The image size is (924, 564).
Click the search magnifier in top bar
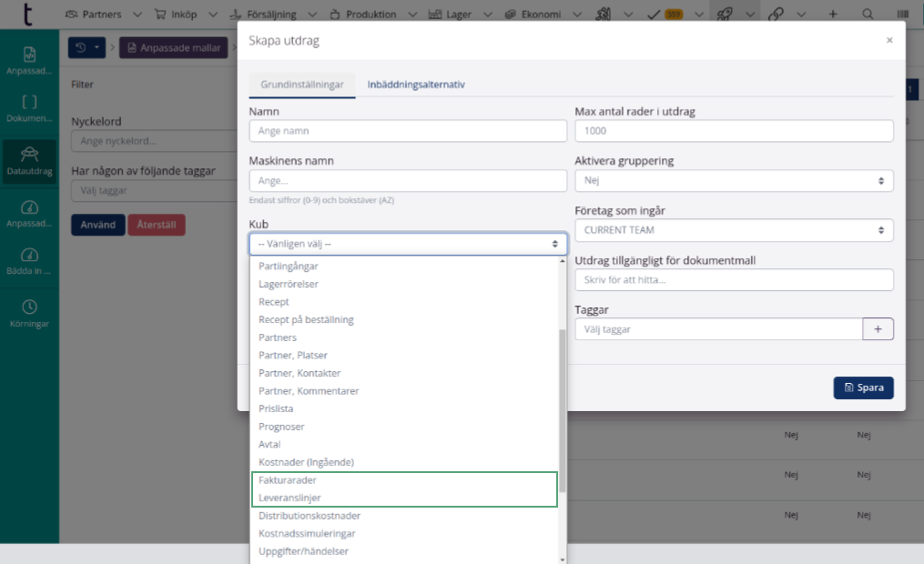pos(868,15)
